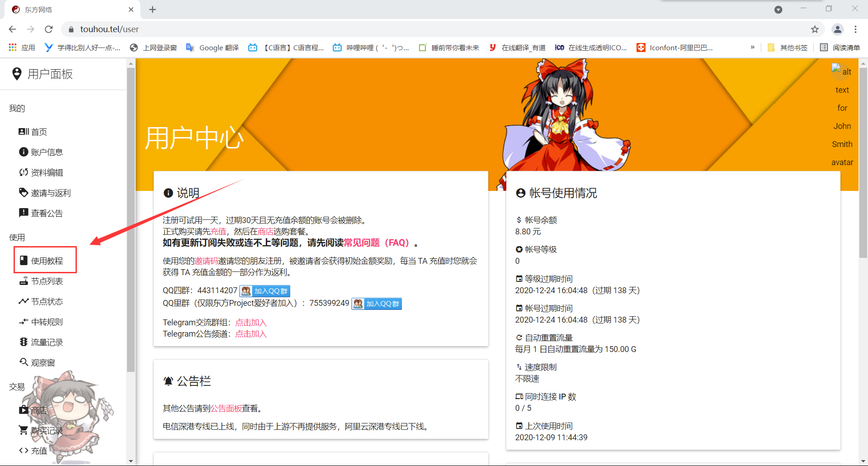Image resolution: width=868 pixels, height=466 pixels.
Task: Expand the bookmarks overflow chevron
Action: pos(753,47)
